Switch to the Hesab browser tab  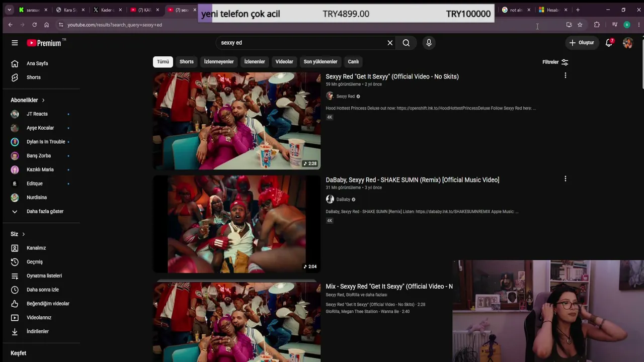click(553, 10)
